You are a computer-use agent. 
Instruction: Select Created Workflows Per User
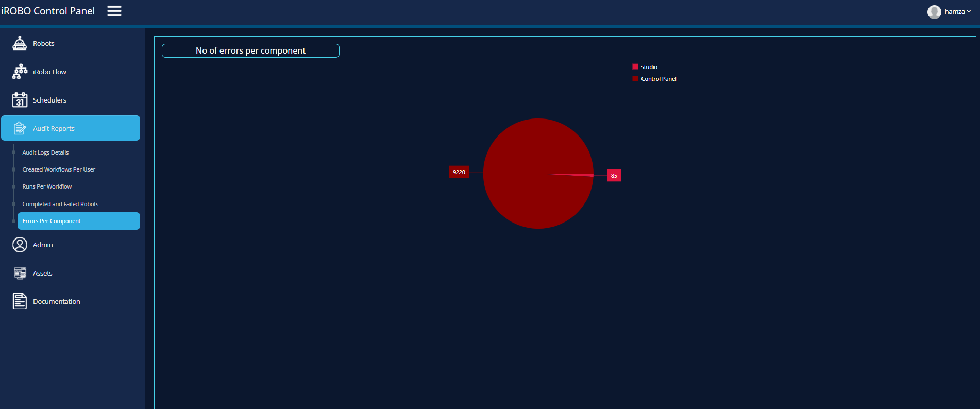point(59,169)
